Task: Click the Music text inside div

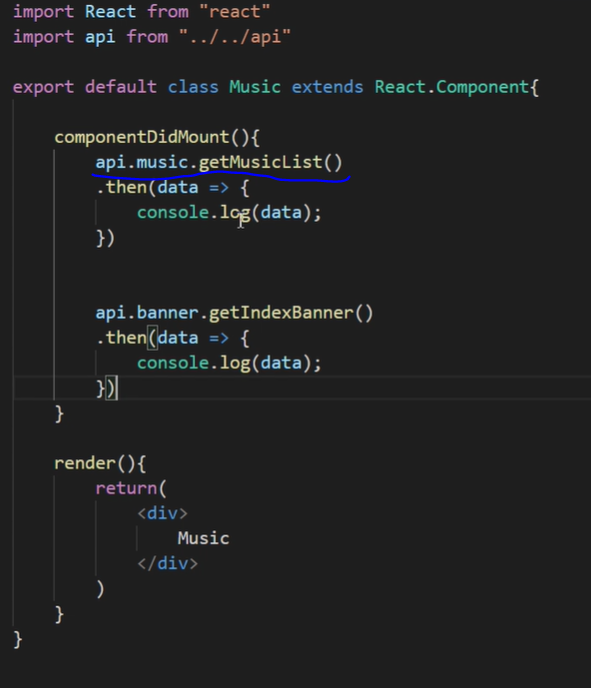Action: point(203,538)
